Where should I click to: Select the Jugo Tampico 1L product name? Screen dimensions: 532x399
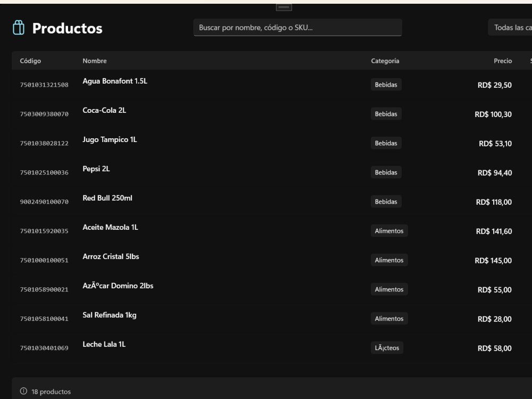pos(110,139)
